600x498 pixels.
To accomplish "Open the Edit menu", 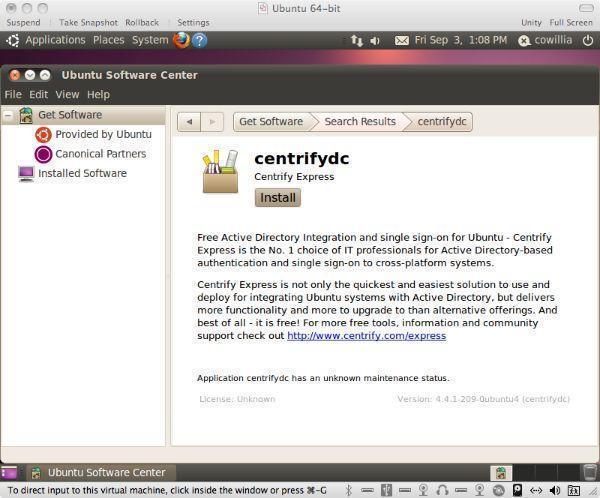I will (39, 95).
